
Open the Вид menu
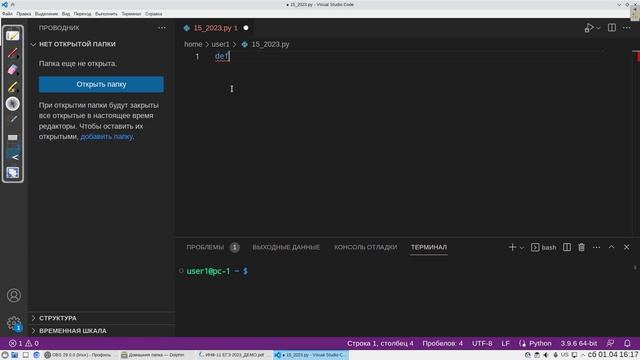66,14
